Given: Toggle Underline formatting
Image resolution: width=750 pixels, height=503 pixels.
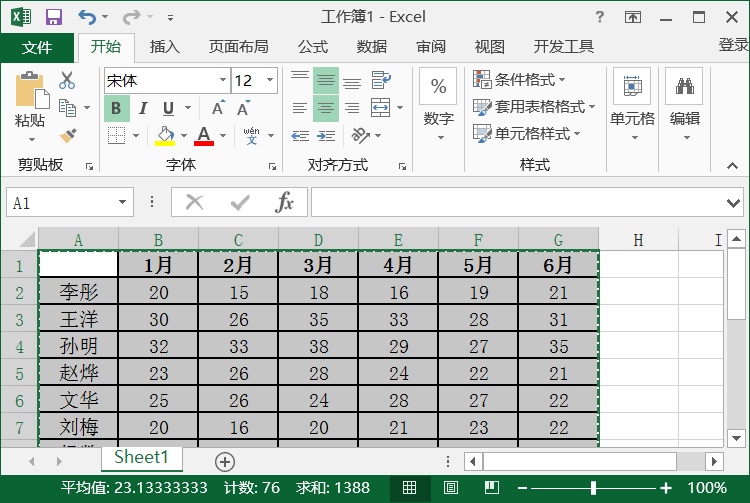Looking at the screenshot, I should 168,108.
